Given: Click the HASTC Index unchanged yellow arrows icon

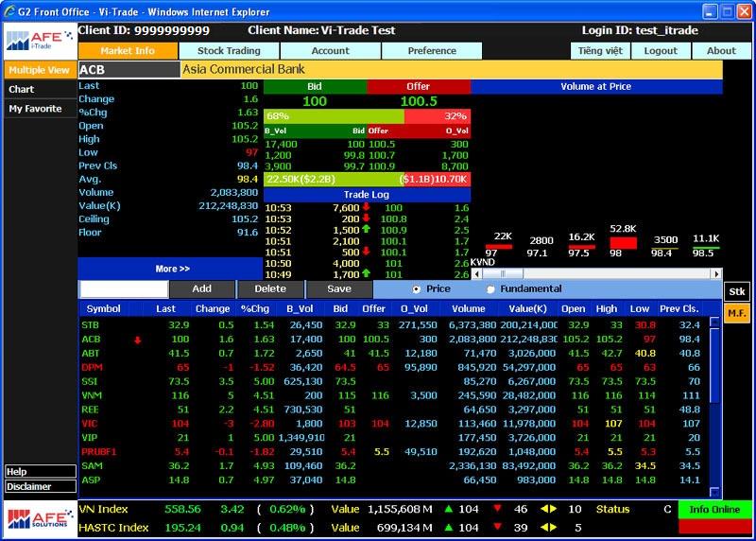Looking at the screenshot, I should click(548, 528).
